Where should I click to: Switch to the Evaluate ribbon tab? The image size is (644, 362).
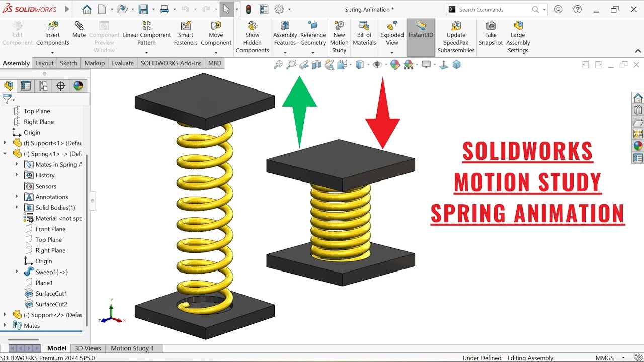(x=123, y=63)
